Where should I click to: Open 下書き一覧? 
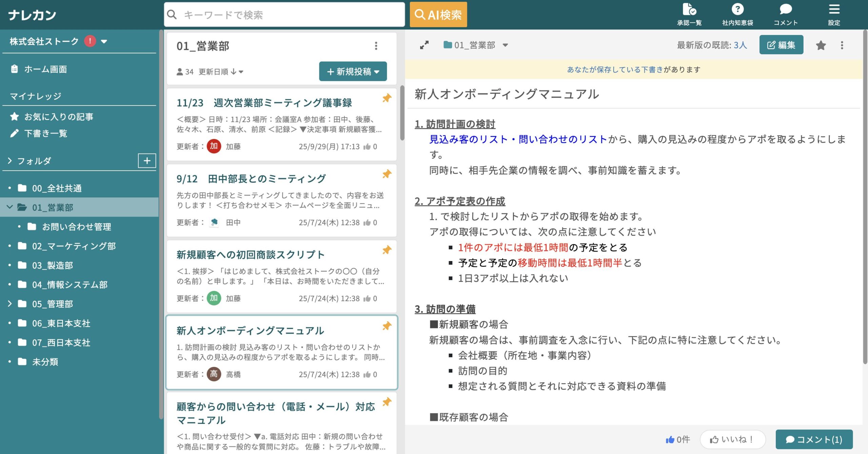pos(39,133)
